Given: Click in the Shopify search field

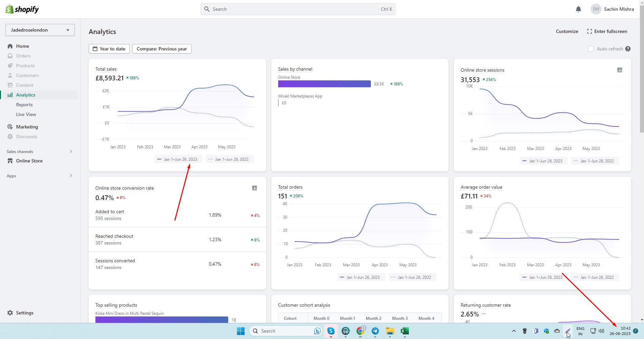Looking at the screenshot, I should [298, 9].
